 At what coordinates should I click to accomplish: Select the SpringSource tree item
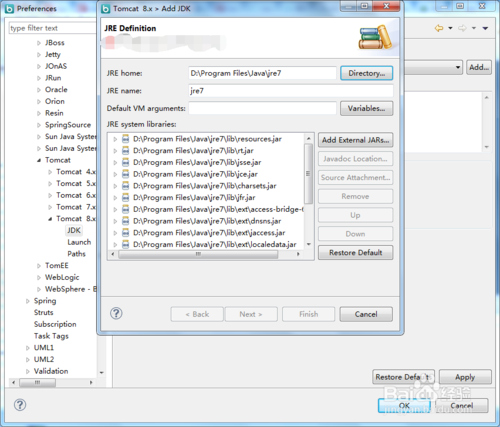click(x=68, y=125)
